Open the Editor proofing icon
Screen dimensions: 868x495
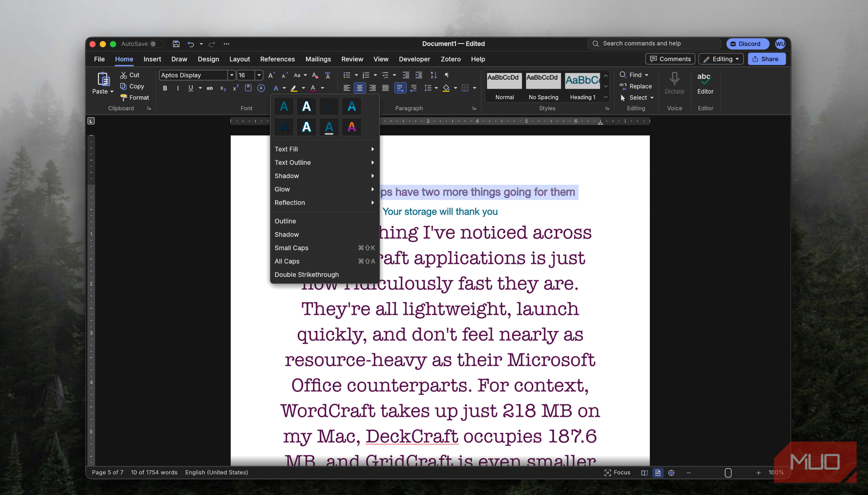705,79
